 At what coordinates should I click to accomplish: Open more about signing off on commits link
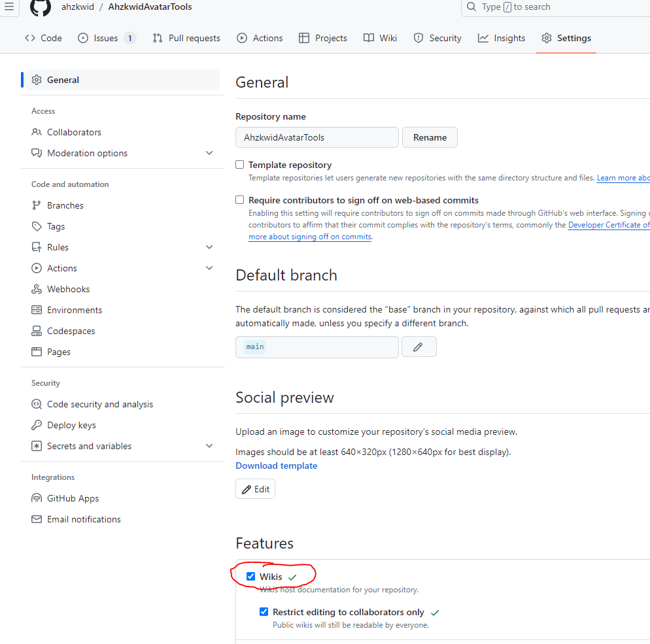click(x=310, y=237)
